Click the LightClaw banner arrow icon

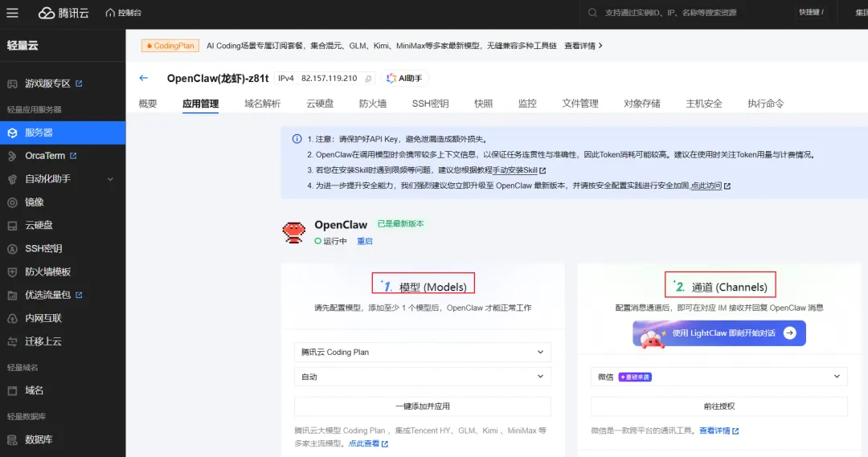tap(789, 333)
